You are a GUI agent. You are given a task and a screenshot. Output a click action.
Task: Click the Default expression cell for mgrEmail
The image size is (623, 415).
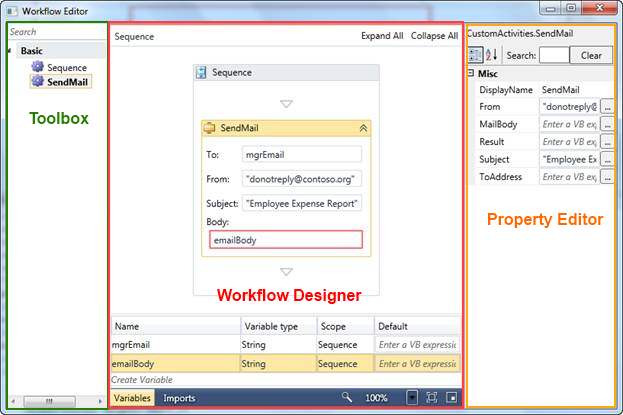(417, 345)
